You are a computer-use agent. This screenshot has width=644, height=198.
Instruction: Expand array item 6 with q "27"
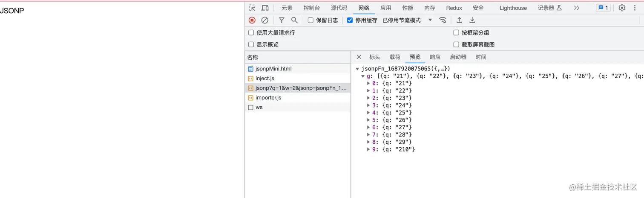click(x=369, y=127)
